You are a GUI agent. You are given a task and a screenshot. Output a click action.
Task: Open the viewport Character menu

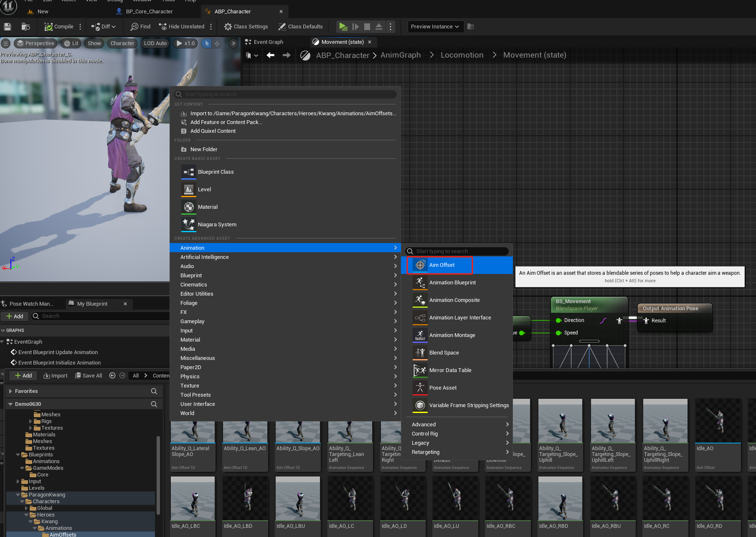click(x=122, y=43)
